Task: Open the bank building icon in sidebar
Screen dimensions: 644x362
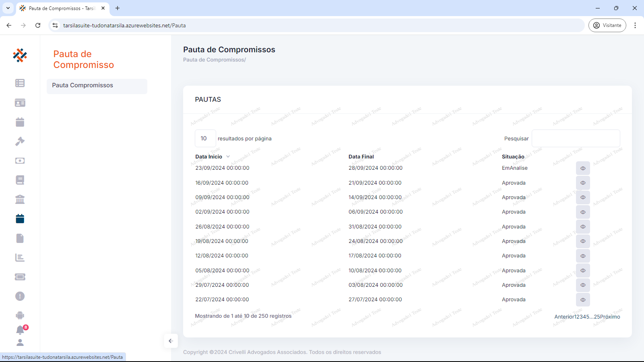Action: click(20, 200)
